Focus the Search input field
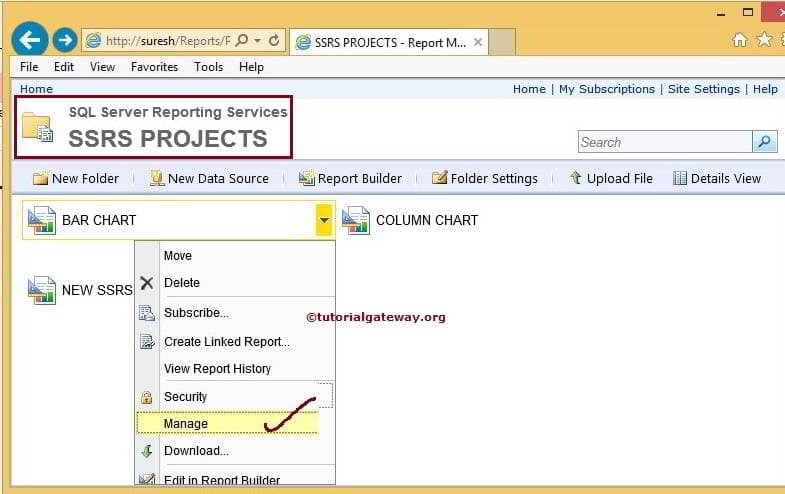Screen dimensions: 785x494 click(x=665, y=142)
